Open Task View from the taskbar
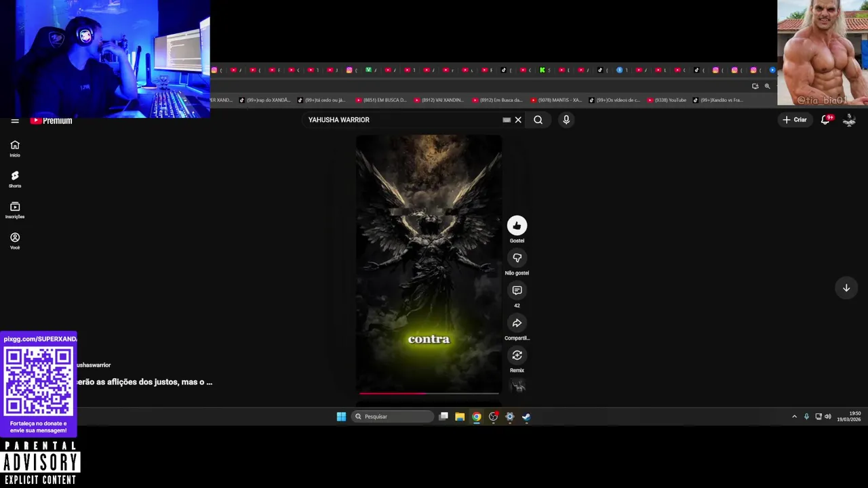868x488 pixels. 443,417
